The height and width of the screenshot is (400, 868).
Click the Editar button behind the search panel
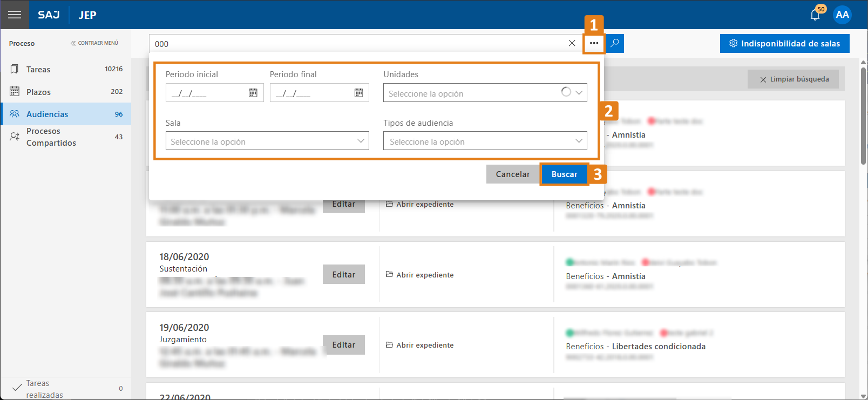pos(344,206)
